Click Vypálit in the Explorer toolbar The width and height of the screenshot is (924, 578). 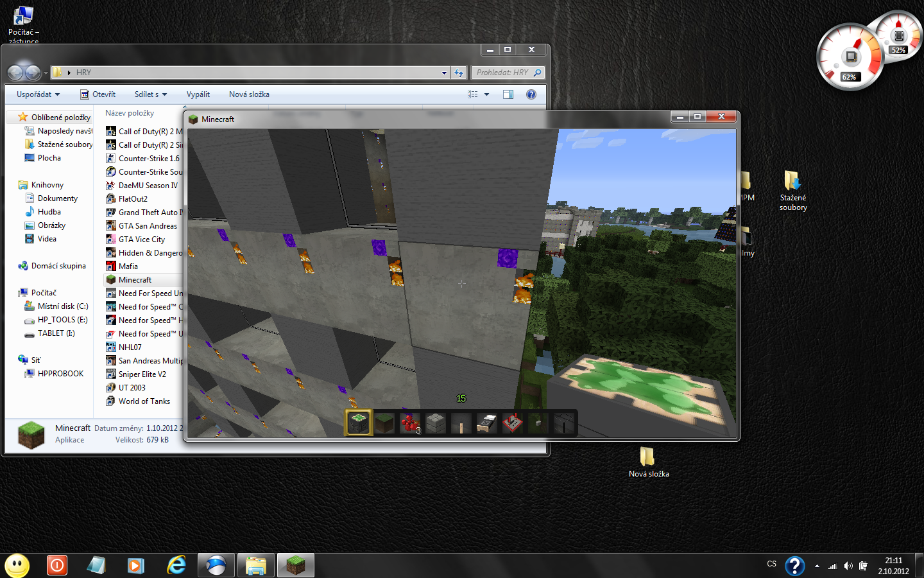click(x=198, y=94)
